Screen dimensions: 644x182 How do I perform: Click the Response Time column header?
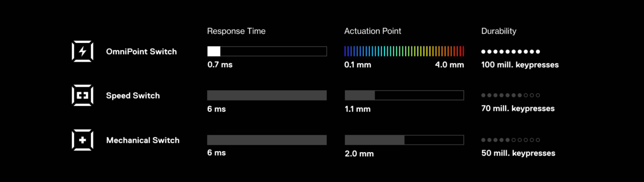coord(236,31)
